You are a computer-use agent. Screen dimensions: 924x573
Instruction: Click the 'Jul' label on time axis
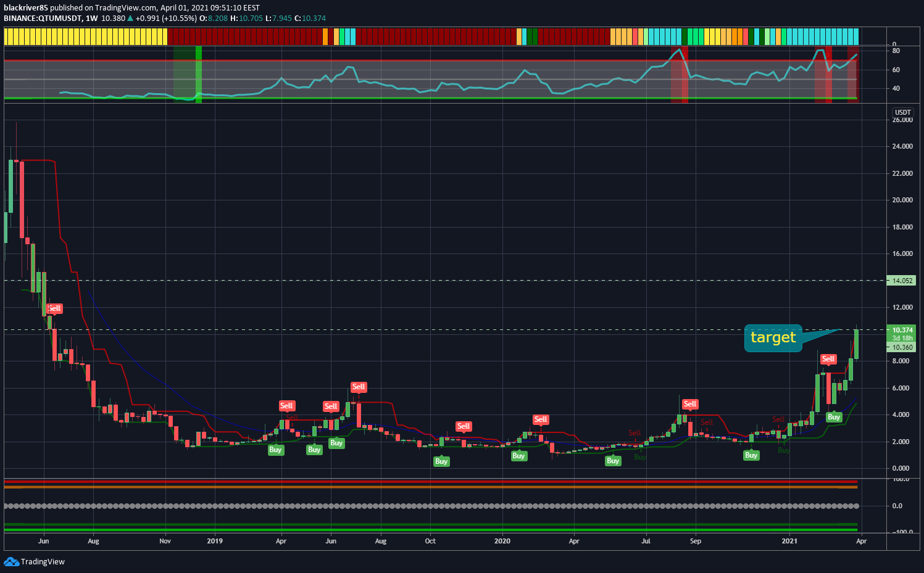[646, 542]
